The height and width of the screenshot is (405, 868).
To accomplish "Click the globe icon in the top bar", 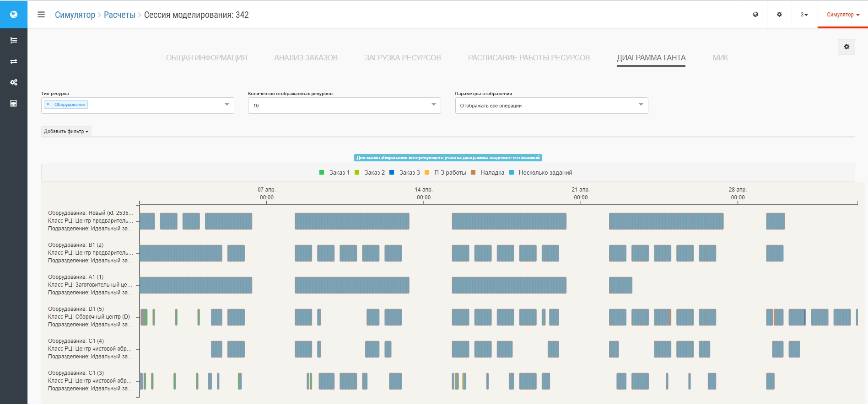I will coord(755,15).
